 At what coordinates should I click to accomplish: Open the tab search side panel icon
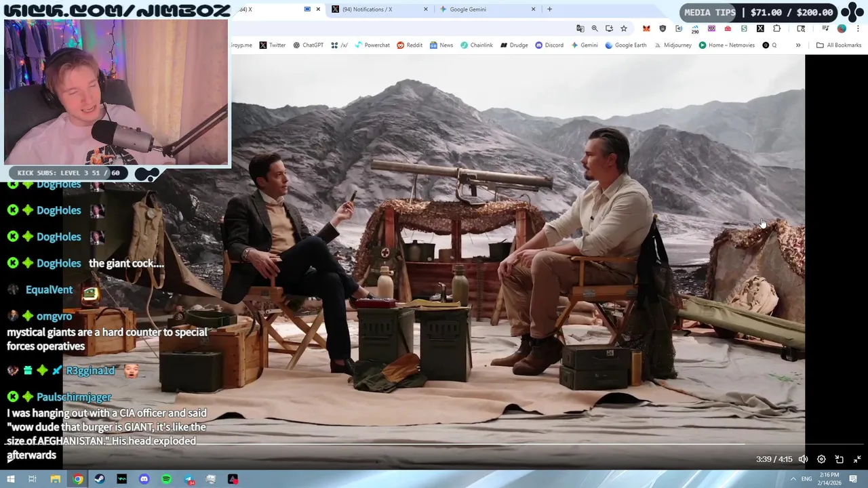click(x=801, y=28)
